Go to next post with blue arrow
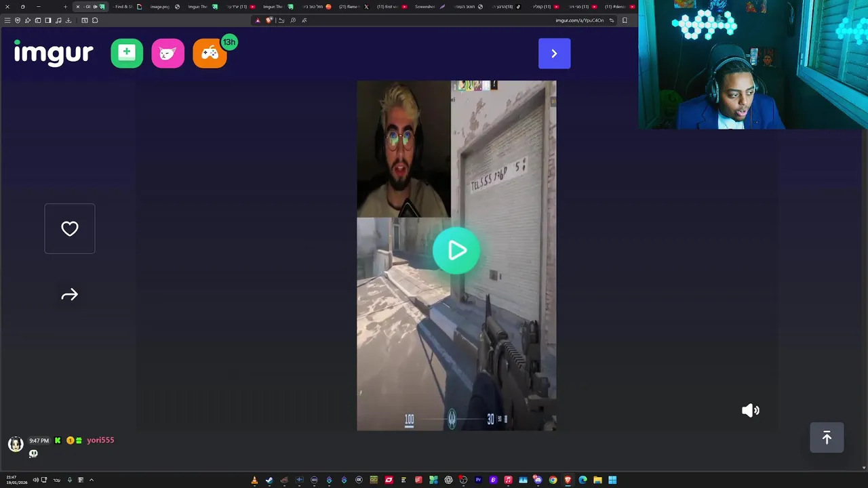This screenshot has height=488, width=868. (554, 54)
